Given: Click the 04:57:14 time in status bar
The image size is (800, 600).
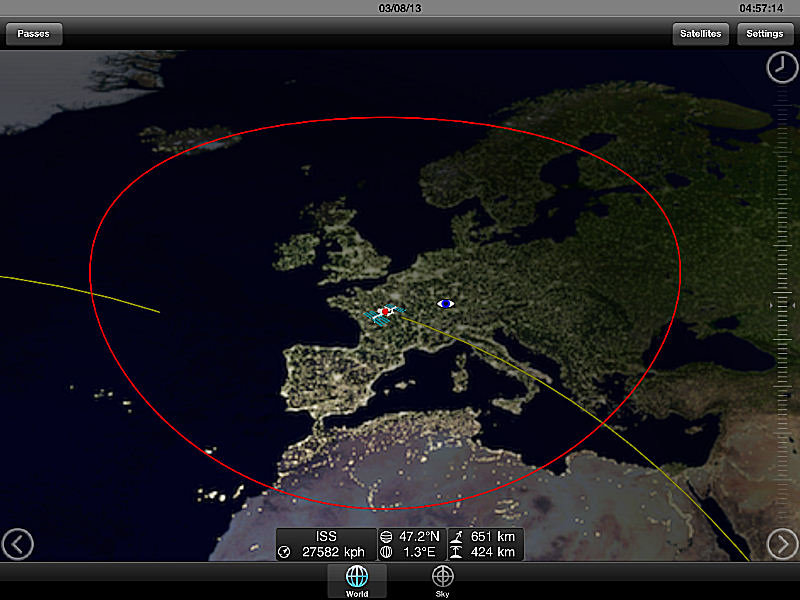Looking at the screenshot, I should coord(761,8).
